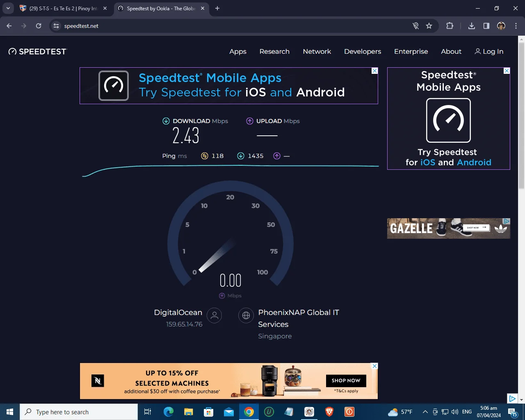
Task: Click the blocked-permission icon in the address bar
Action: 415,26
